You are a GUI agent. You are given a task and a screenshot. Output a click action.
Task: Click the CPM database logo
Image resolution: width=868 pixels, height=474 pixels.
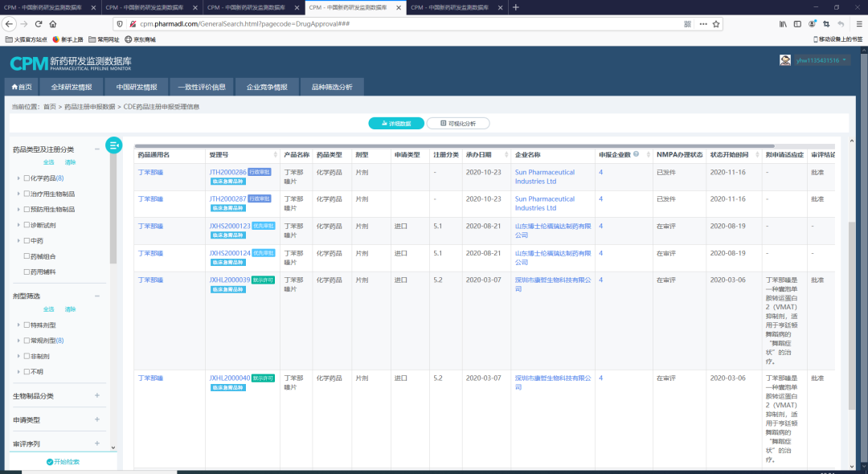point(71,62)
